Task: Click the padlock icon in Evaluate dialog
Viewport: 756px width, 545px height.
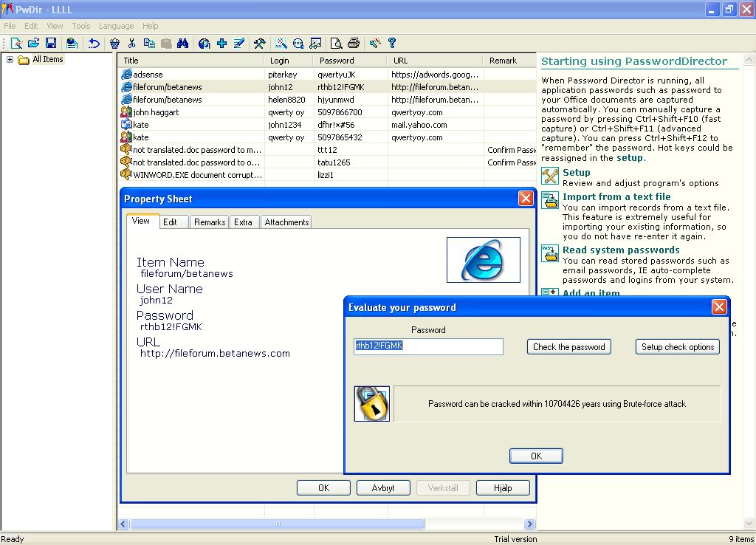Action: (372, 404)
